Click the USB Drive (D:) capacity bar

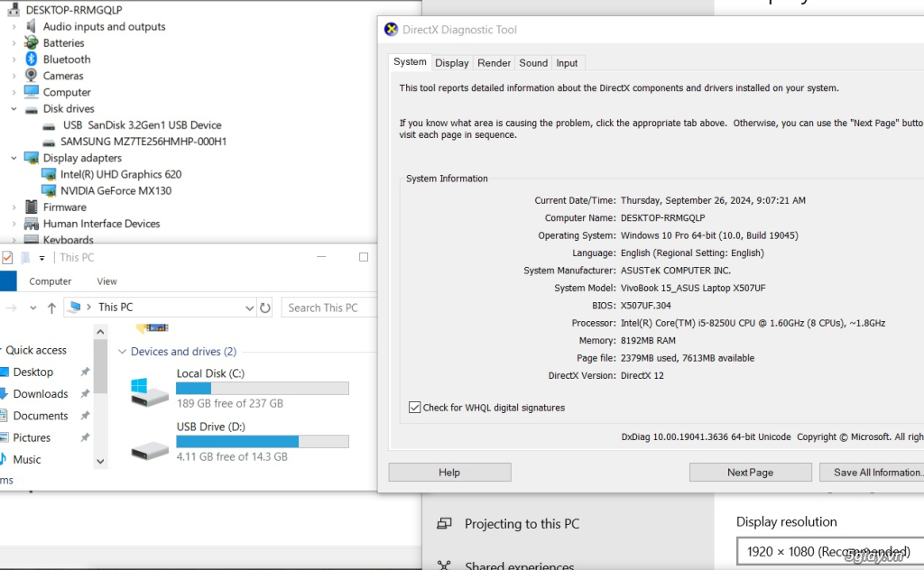[263, 442]
